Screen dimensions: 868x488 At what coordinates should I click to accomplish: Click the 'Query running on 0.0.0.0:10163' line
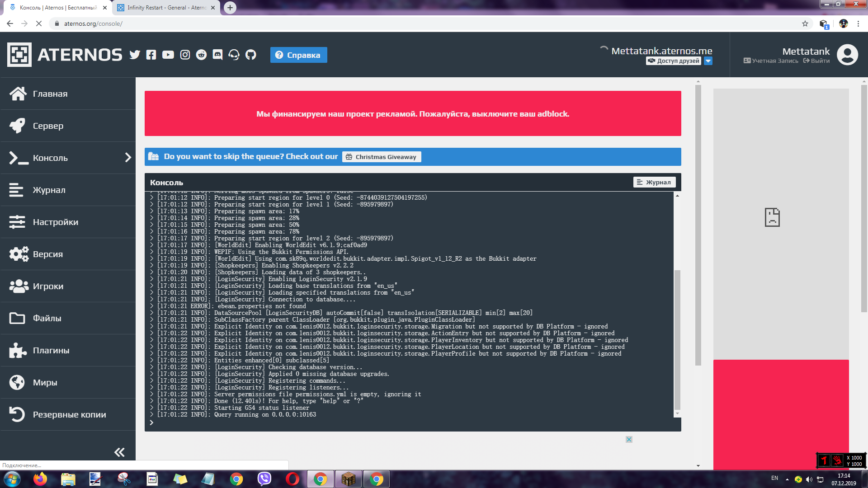pos(233,414)
